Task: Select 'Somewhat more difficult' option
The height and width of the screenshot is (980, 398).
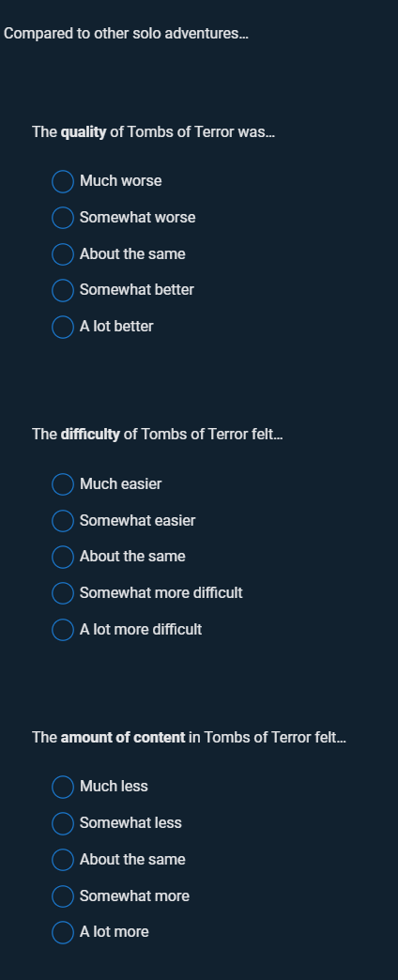Action: (63, 593)
